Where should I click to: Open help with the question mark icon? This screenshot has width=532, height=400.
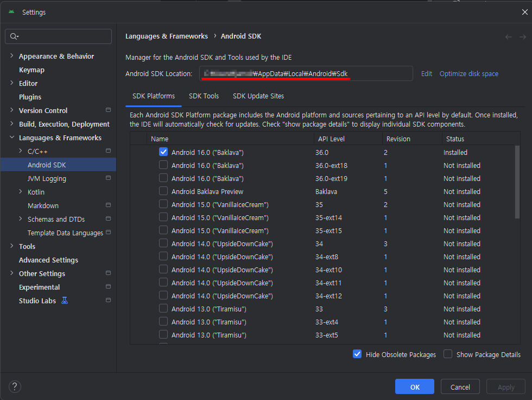coord(15,386)
